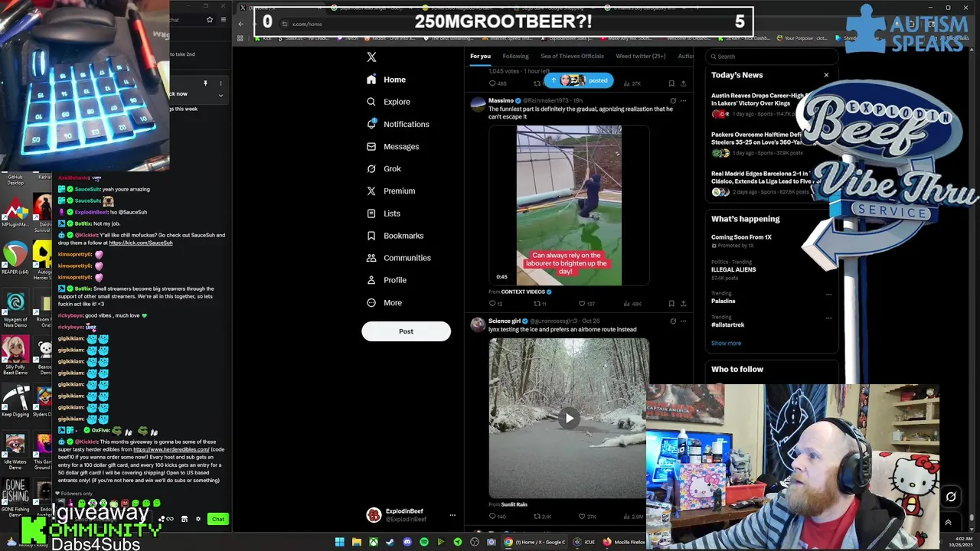Open Explore in the X sidebar

tap(388, 102)
